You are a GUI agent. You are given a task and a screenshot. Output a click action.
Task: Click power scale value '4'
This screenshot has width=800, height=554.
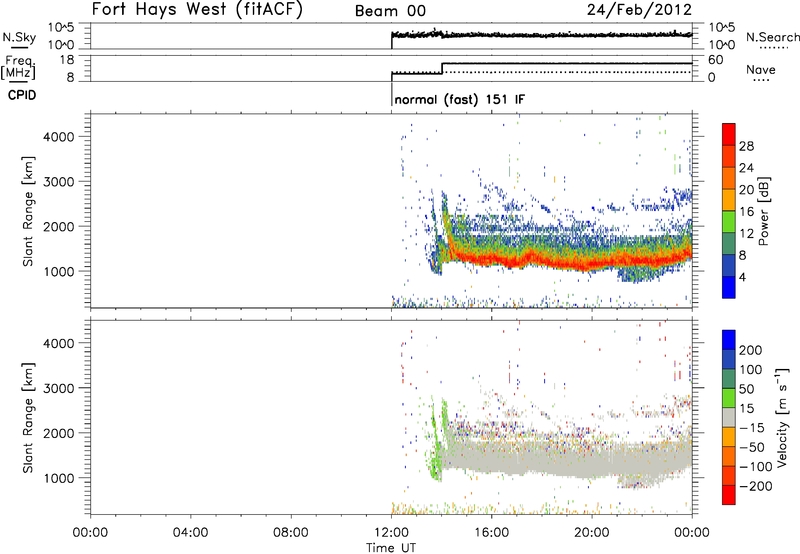[742, 277]
